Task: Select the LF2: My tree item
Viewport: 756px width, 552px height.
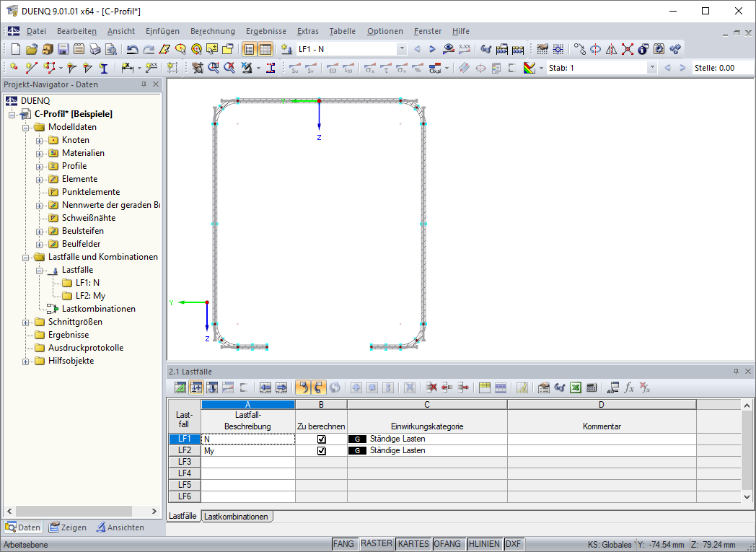Action: coord(90,296)
